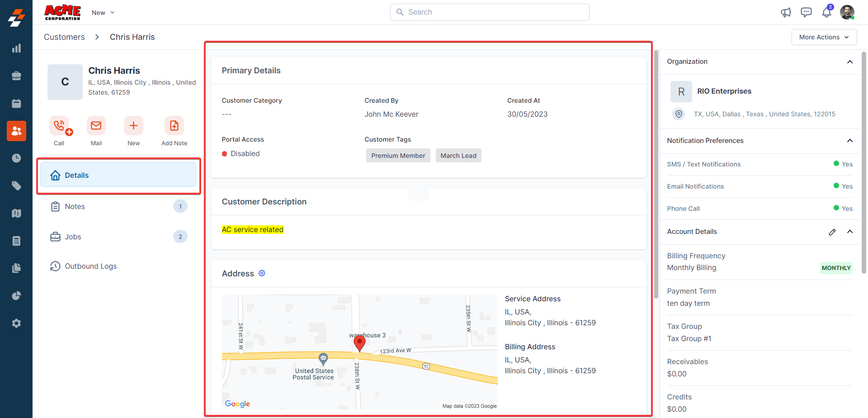
Task: Click the Address settings gear icon
Action: (x=262, y=273)
